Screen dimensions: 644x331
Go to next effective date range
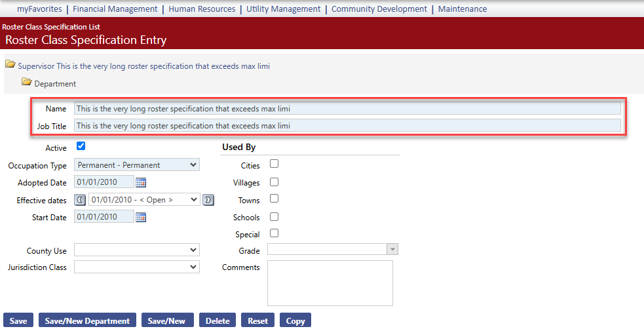point(208,200)
